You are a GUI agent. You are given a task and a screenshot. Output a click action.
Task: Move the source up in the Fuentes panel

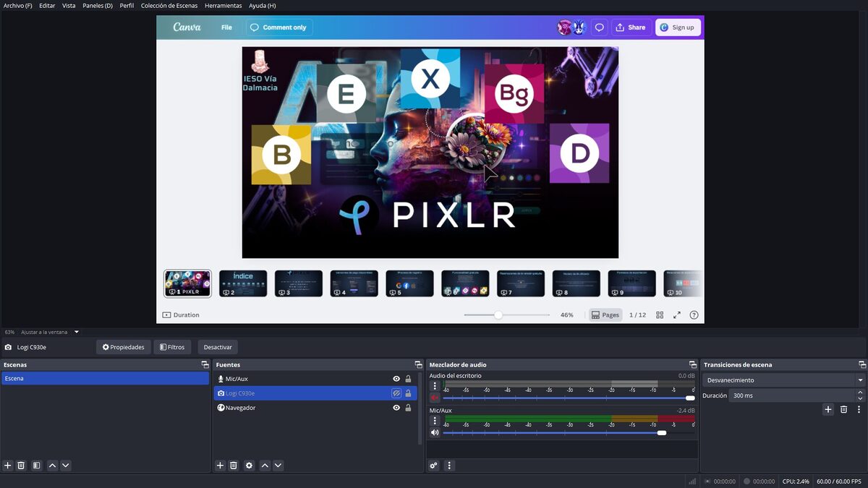pyautogui.click(x=265, y=466)
